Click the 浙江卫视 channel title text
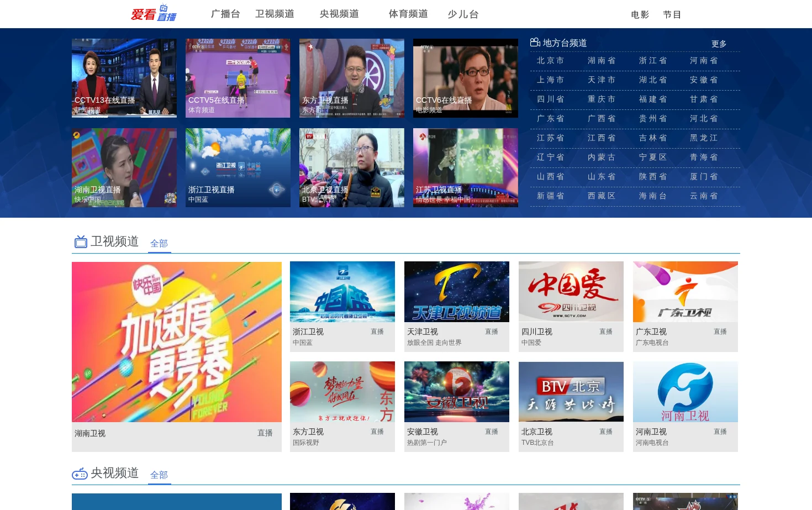The image size is (812, 510). (308, 332)
